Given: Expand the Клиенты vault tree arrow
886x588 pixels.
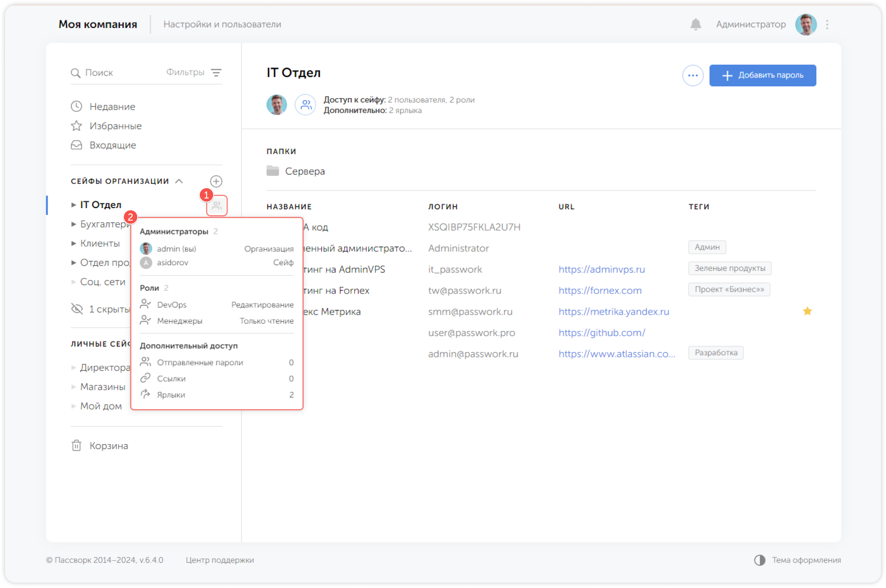Looking at the screenshot, I should tap(73, 244).
